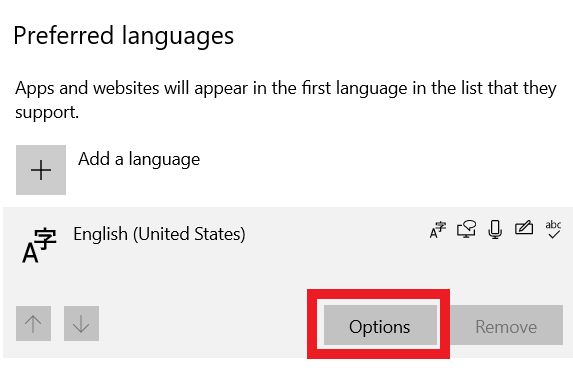Select the English (United States) language name
This screenshot has width=573, height=380.
159,234
